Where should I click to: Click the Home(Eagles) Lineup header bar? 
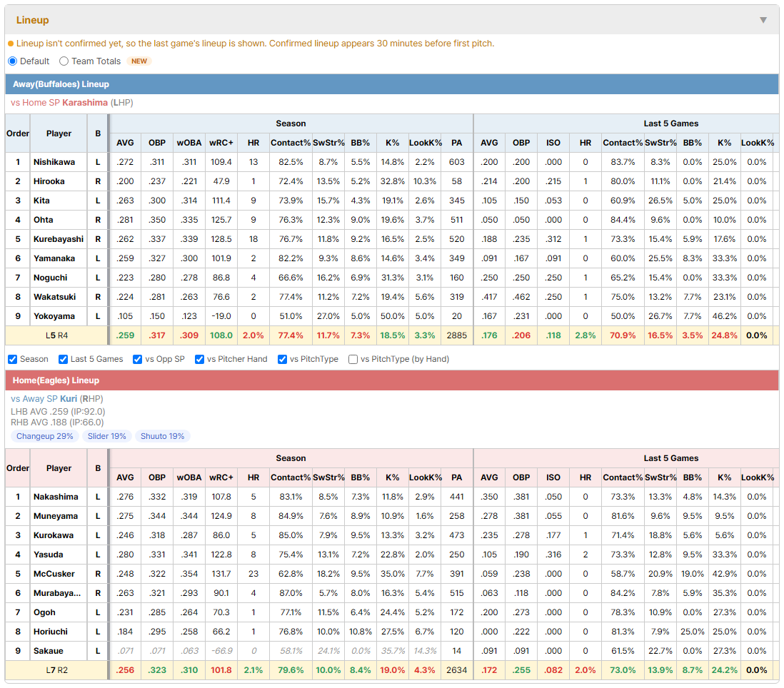(x=392, y=380)
